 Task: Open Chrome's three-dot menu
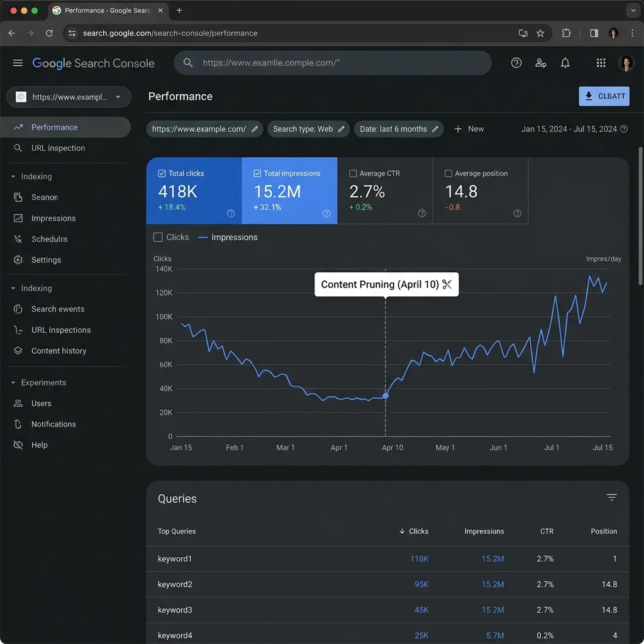[632, 33]
